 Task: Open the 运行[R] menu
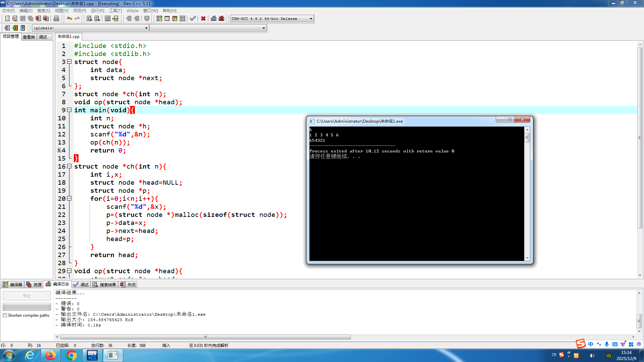point(97,11)
